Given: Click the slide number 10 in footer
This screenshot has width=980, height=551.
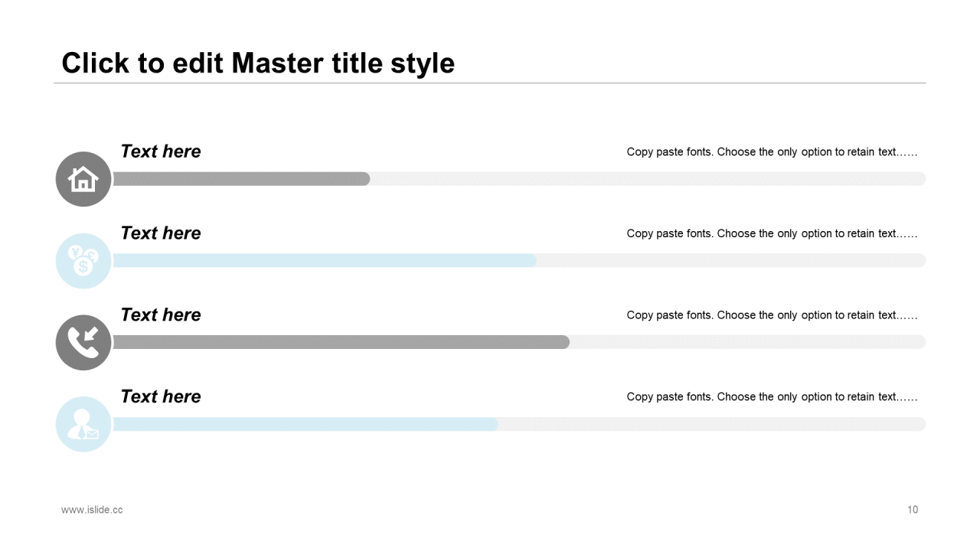Looking at the screenshot, I should coord(913,510).
